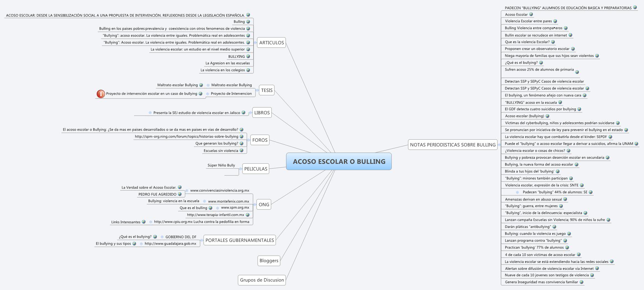
Task: Open globe icon on '¿Qué es el bullying?' topic
Action: (155, 237)
